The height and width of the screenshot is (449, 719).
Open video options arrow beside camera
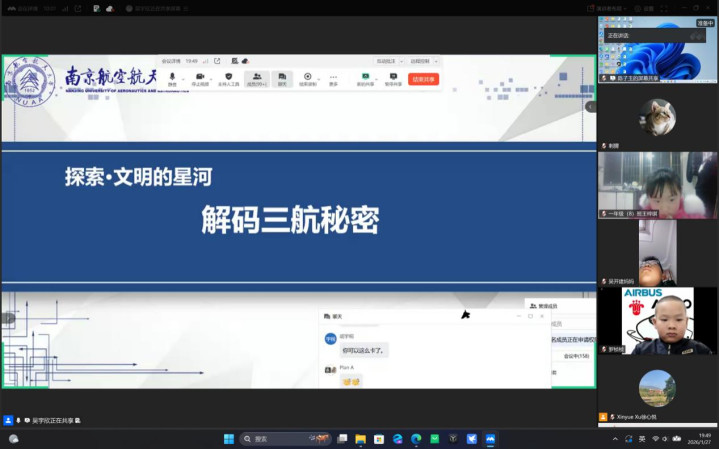pos(213,79)
